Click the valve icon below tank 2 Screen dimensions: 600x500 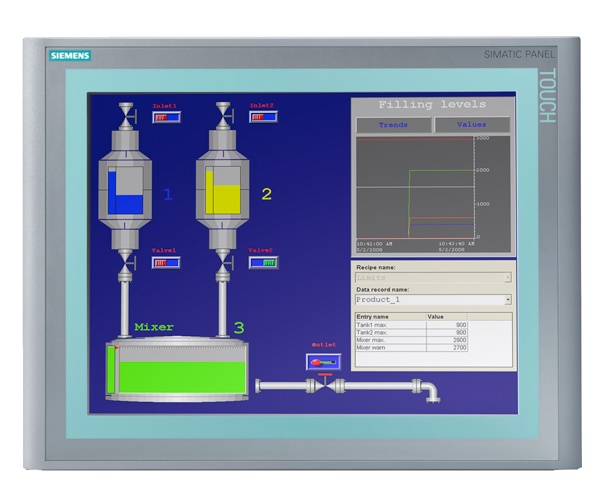pos(223,261)
